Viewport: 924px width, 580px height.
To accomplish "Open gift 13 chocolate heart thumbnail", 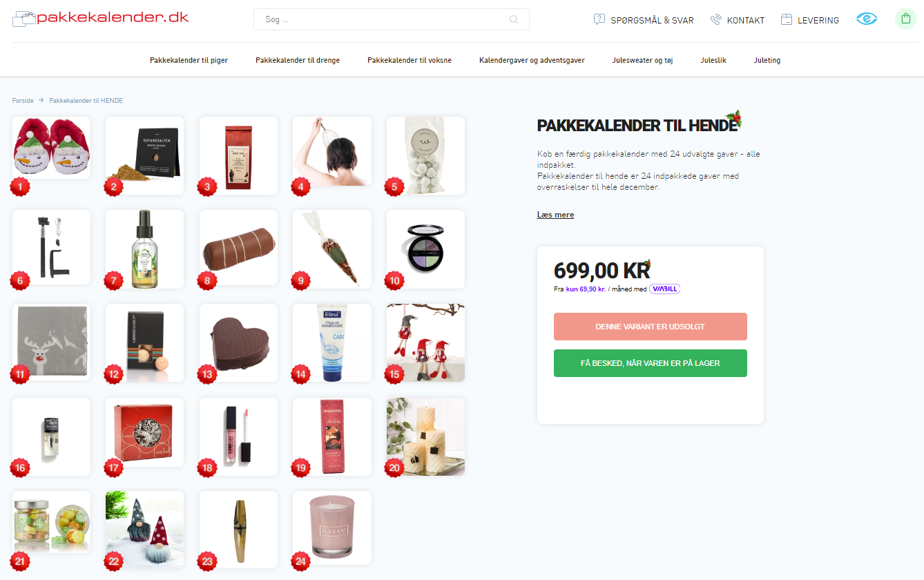I will (x=239, y=343).
